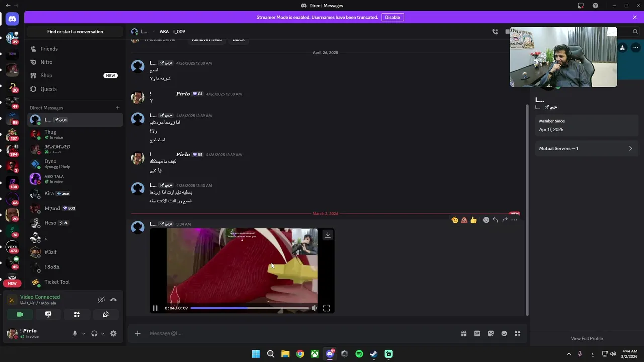The height and width of the screenshot is (362, 644).
Task: Seek on video progress bar
Action: click(250, 308)
